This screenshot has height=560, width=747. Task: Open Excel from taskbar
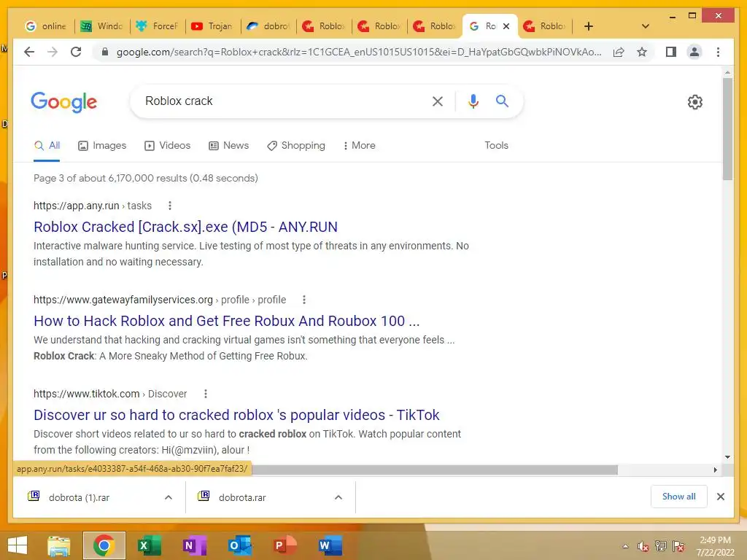[x=149, y=545]
